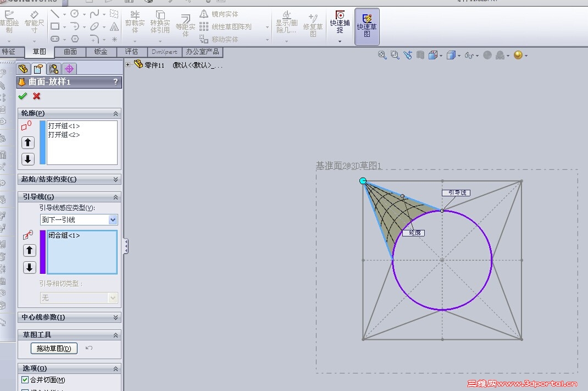Click Previous View icon
Screen dimensions: 588x391
408,55
